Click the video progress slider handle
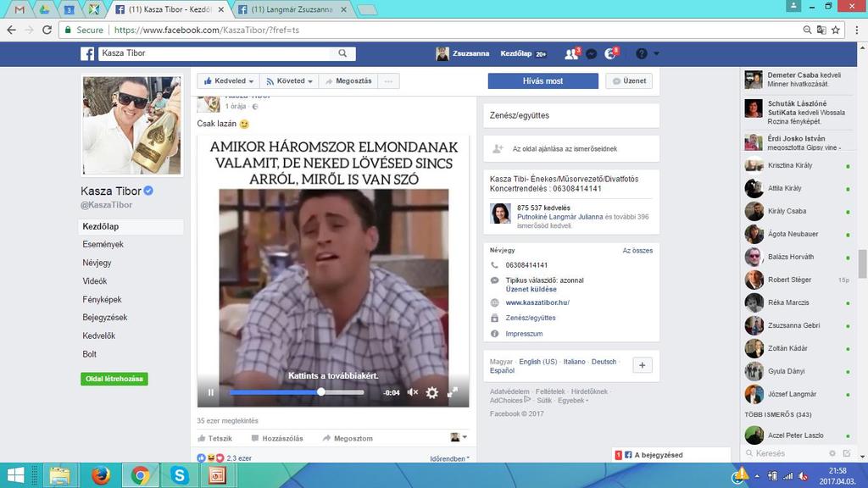The height and width of the screenshot is (488, 868). (x=321, y=391)
